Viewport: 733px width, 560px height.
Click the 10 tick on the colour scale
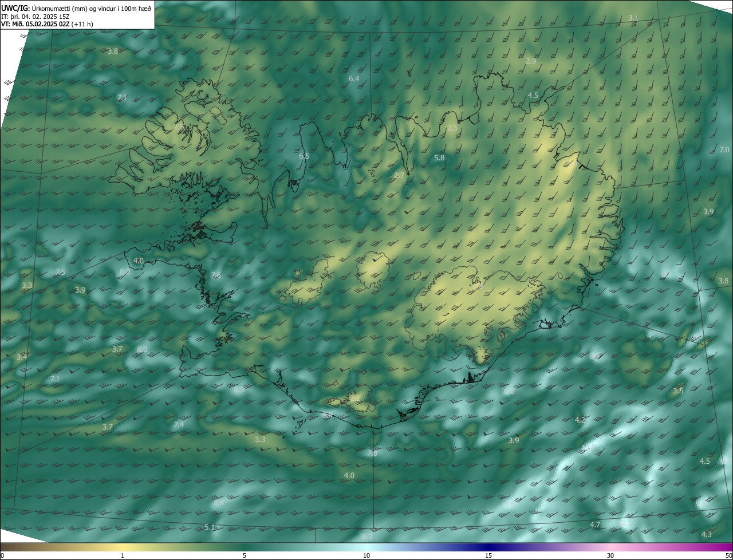coord(366,556)
